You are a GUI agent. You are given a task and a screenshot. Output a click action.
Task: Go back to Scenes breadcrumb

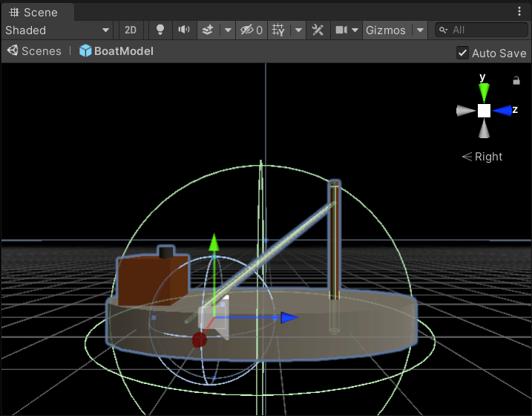tap(34, 51)
